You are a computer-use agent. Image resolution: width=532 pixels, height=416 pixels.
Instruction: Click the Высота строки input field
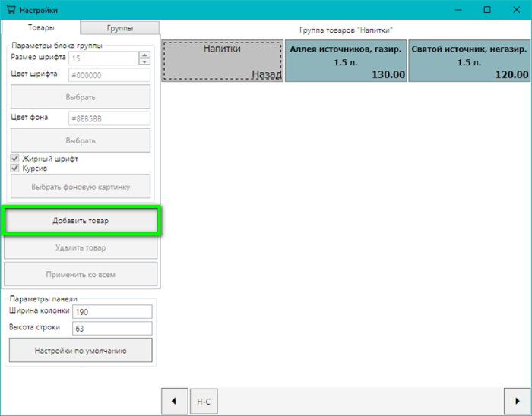[x=112, y=328]
